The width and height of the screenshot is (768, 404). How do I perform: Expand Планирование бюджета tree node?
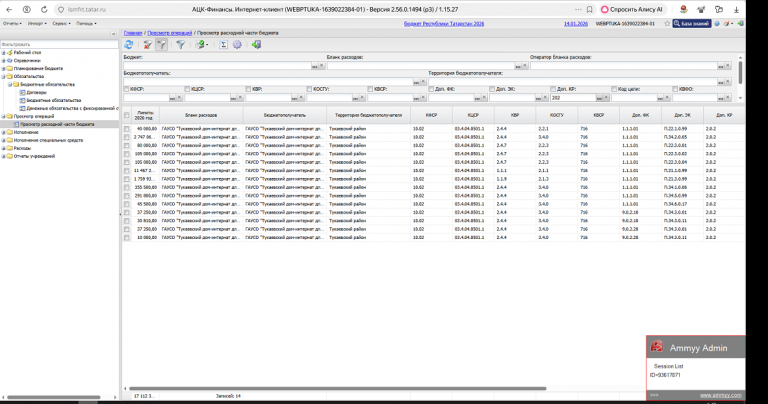[x=3, y=69]
